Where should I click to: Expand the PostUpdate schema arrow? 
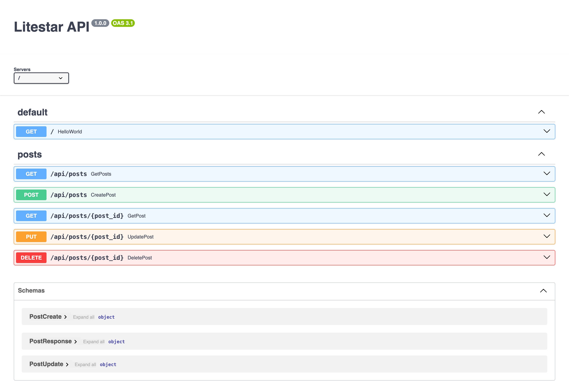[x=67, y=365]
